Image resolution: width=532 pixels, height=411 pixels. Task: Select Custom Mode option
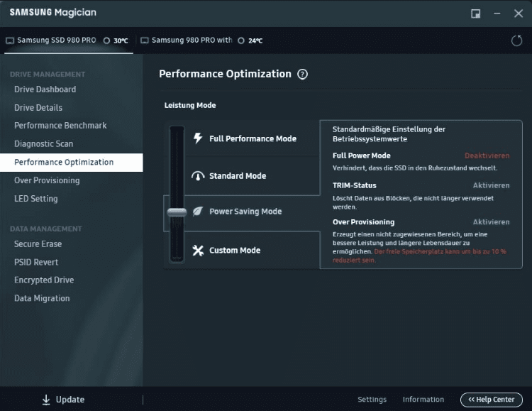point(235,251)
